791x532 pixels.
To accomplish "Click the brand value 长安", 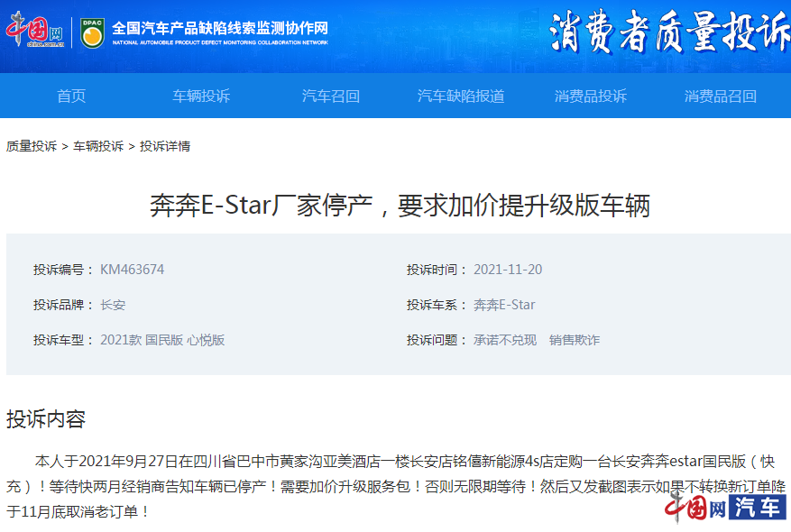I will [x=113, y=305].
